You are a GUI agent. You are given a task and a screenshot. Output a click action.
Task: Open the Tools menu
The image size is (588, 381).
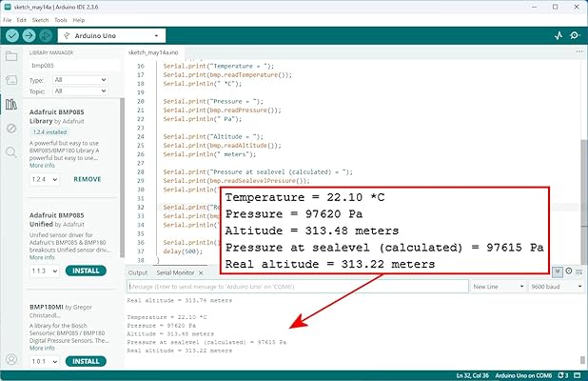tap(60, 20)
